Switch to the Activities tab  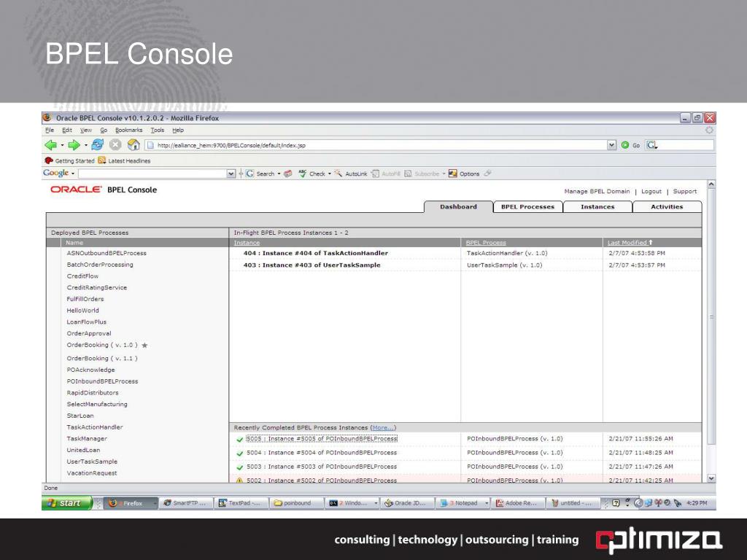pos(667,206)
